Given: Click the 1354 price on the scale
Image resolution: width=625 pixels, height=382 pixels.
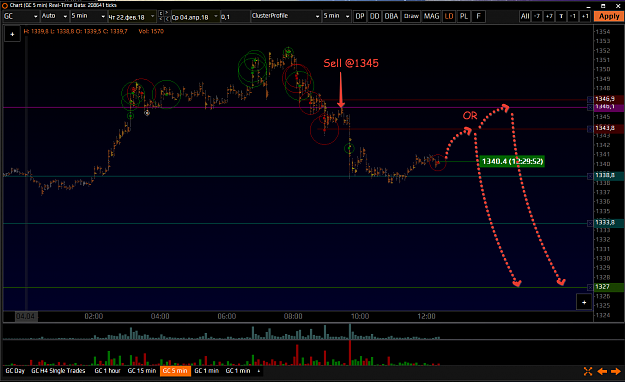Looking at the screenshot, I should click(603, 32).
